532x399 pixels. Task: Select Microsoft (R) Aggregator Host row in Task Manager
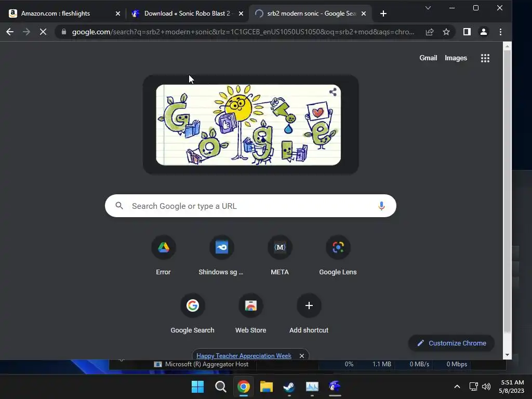(x=308, y=364)
